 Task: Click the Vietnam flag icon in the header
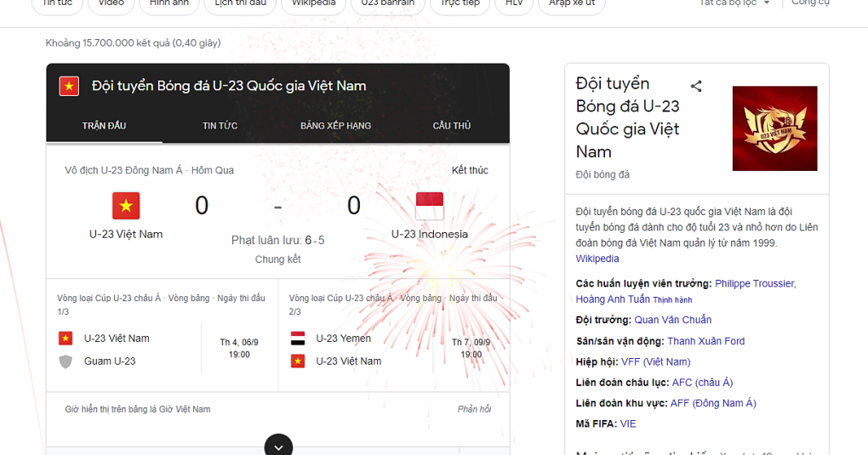tap(69, 86)
